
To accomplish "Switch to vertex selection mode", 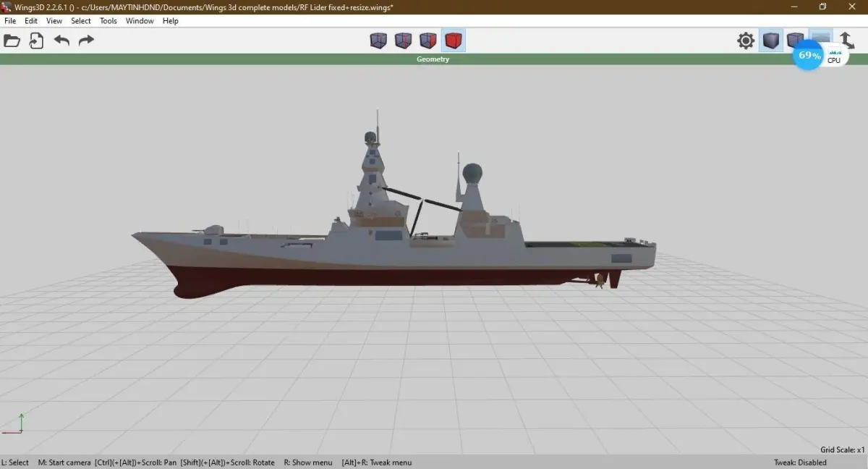I will [x=378, y=41].
